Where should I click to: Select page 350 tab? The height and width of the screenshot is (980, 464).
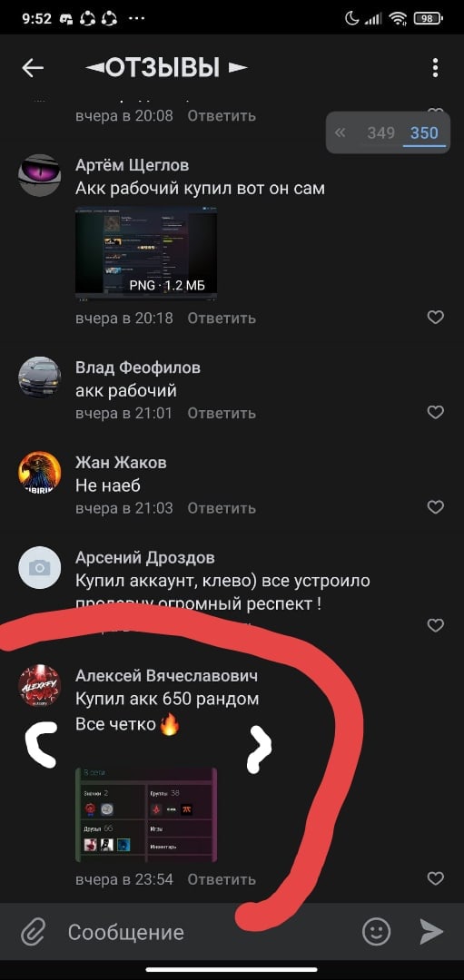(424, 133)
